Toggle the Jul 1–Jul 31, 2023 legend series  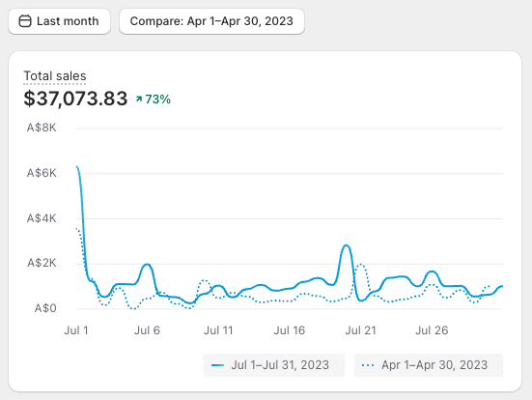click(274, 365)
